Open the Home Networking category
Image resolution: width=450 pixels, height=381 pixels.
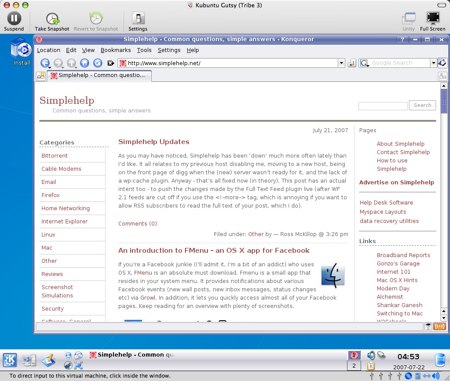66,208
